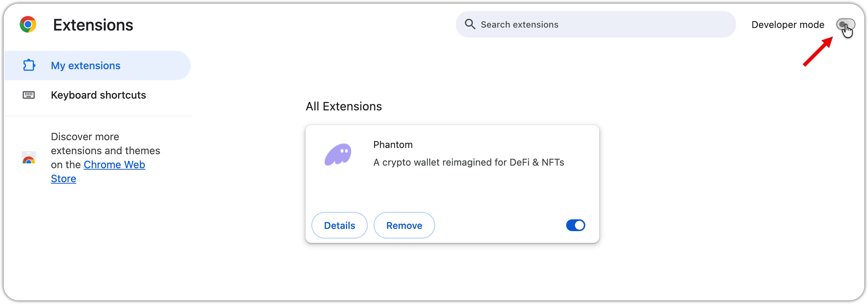Click the search magnifier icon
Viewport: 868px width, 304px height.
tap(470, 24)
